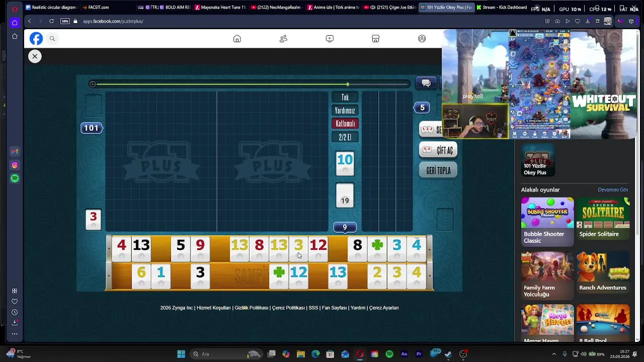Click the Katlamalı game mode label
The width and height of the screenshot is (644, 362).
345,124
